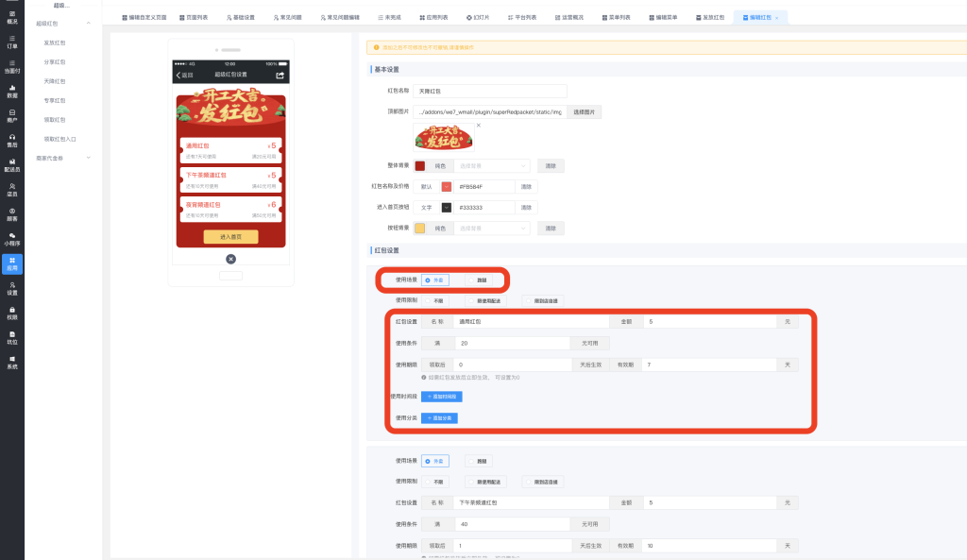
Task: Tap the share icon in phone preview header
Action: 280,75
